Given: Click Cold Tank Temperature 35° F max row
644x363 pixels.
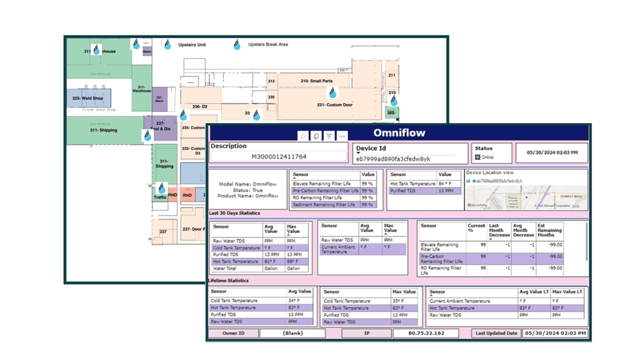Looking at the screenshot, I should (370, 301).
